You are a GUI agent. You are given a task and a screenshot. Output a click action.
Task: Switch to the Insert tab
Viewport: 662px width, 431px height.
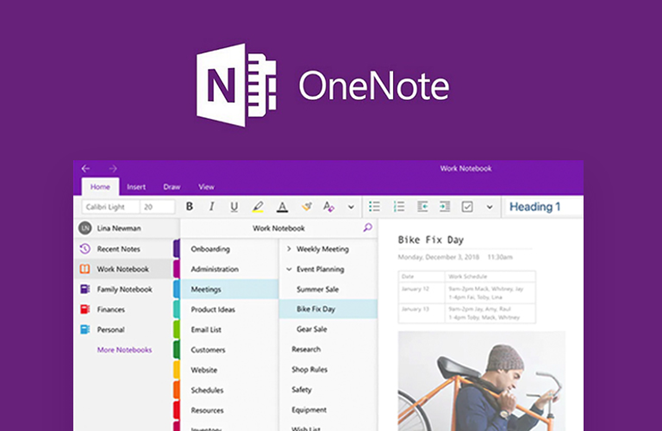click(136, 187)
